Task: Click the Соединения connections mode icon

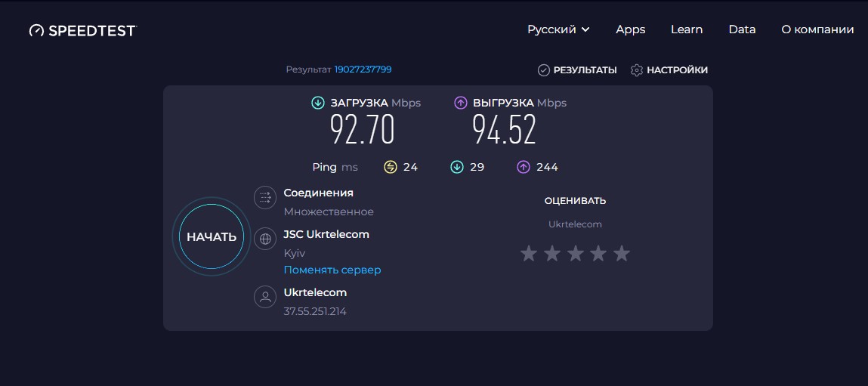Action: tap(265, 197)
